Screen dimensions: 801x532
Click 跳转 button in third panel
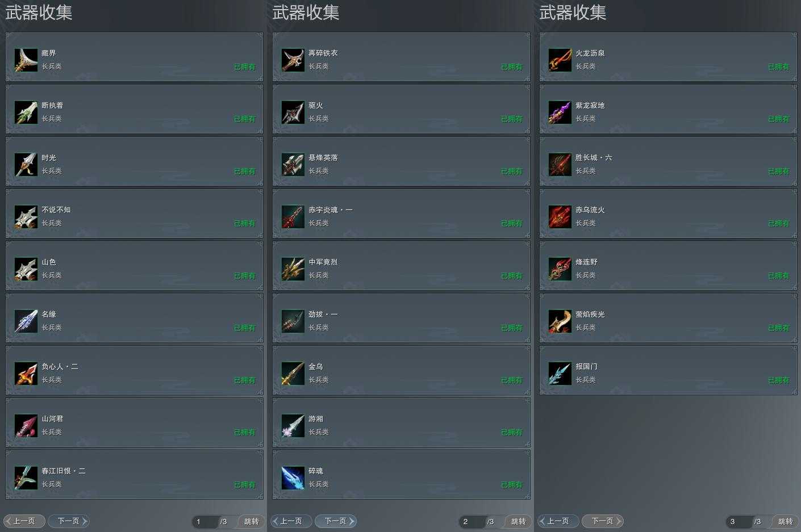pos(785,521)
